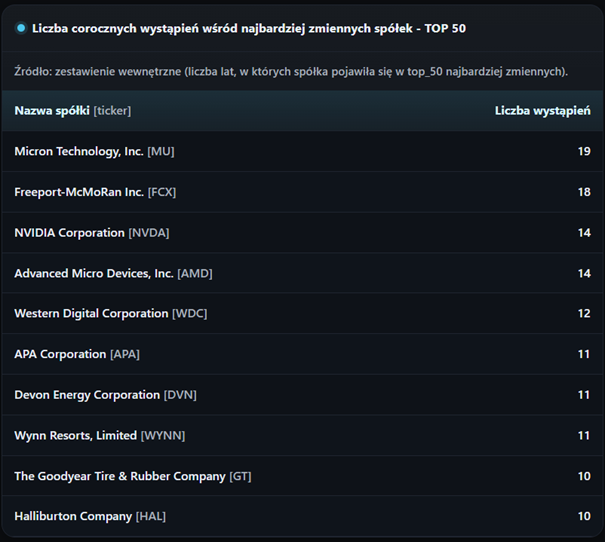Viewport: 605px width, 542px height.
Task: Click Advanced Micro Devices, Inc. name
Action: pos(94,273)
